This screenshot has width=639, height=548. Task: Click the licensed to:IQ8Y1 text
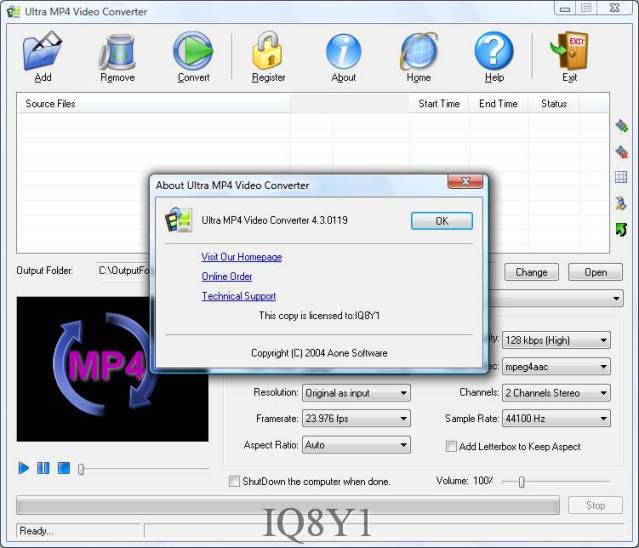point(344,316)
